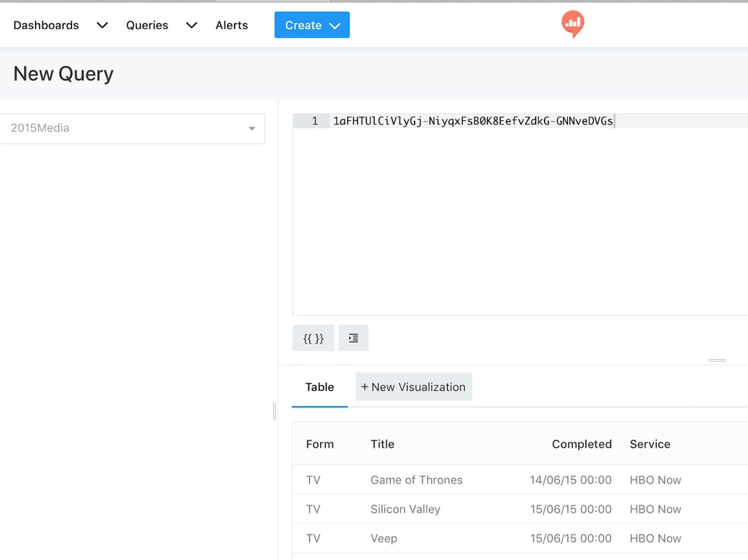Sort by the Completed column header

click(x=582, y=444)
